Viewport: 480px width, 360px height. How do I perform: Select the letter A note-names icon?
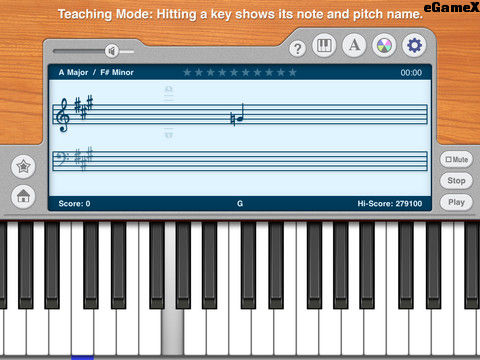point(354,45)
